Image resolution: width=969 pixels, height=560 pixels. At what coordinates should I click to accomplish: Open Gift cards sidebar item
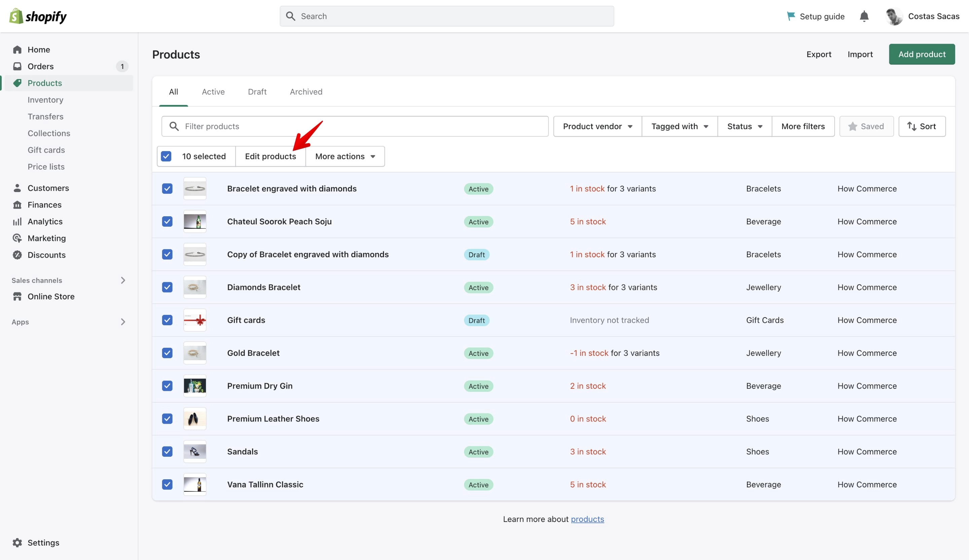tap(46, 150)
